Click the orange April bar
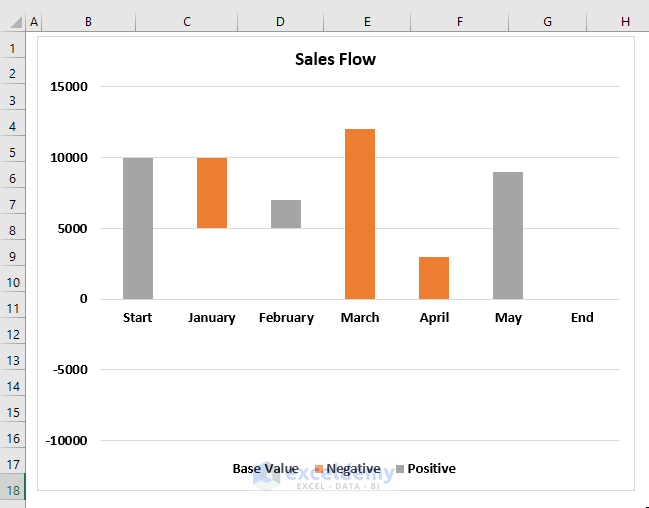649x508 pixels. 434,278
